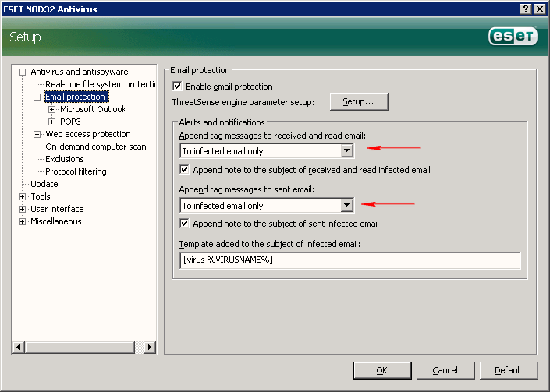The width and height of the screenshot is (550, 392).
Task: Select On-demand computer scan in tree
Action: click(95, 147)
